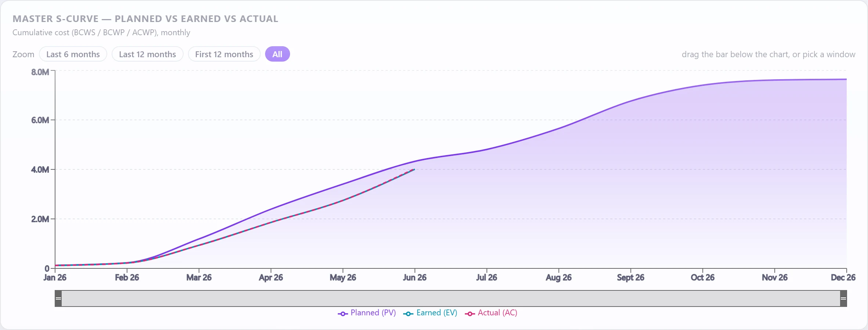
Task: Grab the right handle of the range slider
Action: pos(843,298)
